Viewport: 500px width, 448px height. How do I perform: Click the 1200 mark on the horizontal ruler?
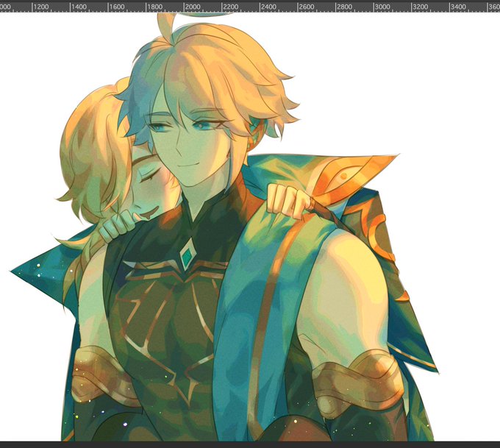point(41,7)
